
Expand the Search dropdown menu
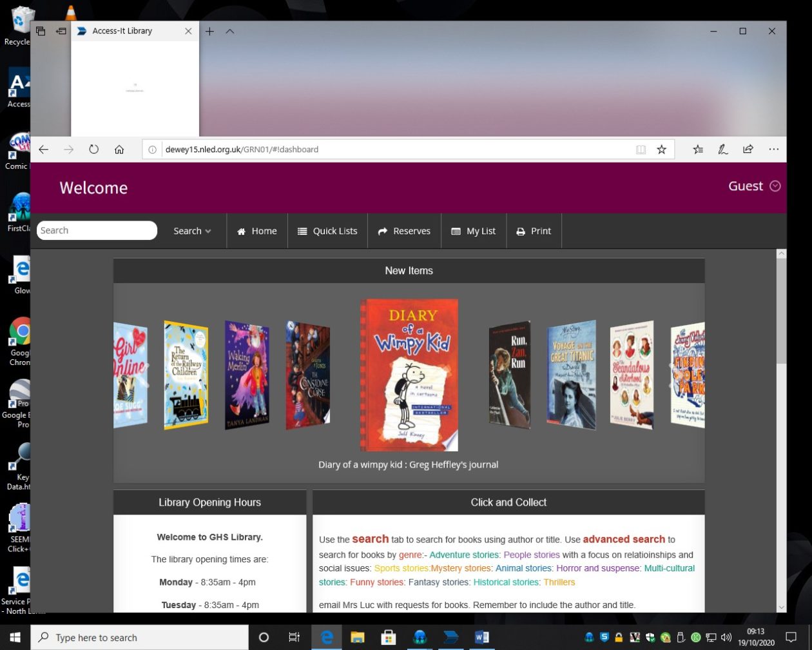pos(192,231)
